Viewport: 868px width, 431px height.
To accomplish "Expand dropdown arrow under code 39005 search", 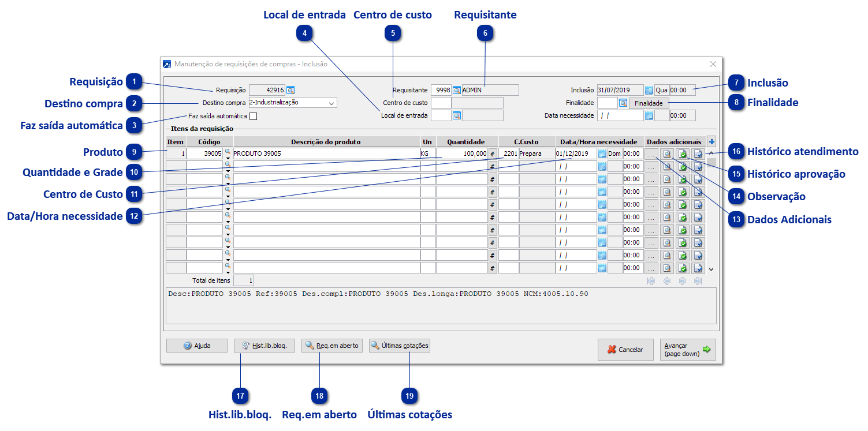I will coord(228,158).
